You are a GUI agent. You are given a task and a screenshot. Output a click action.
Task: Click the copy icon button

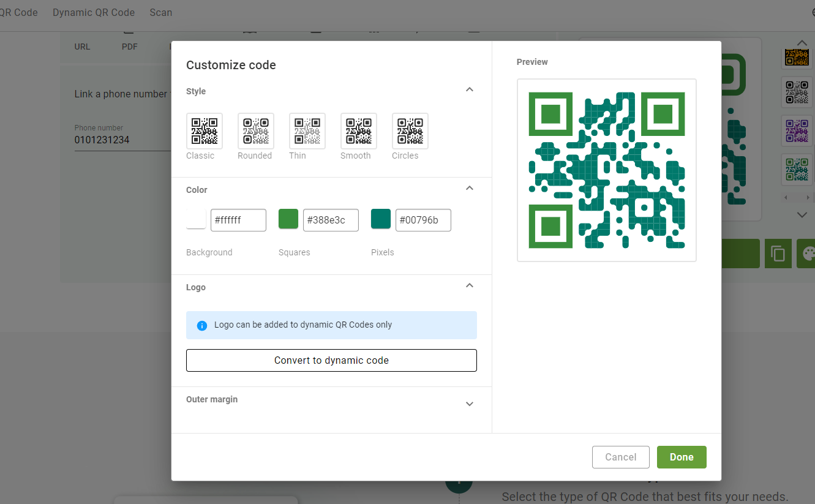[x=778, y=254]
